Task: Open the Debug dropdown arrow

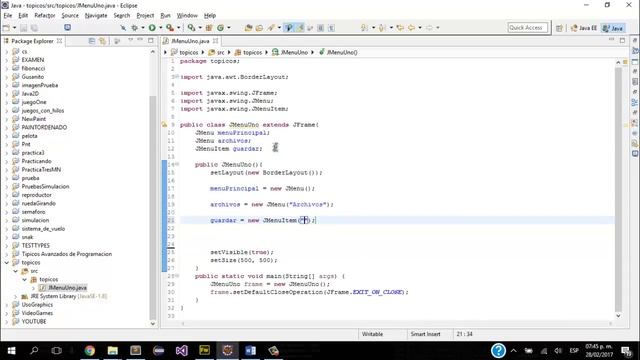Action: click(142, 28)
